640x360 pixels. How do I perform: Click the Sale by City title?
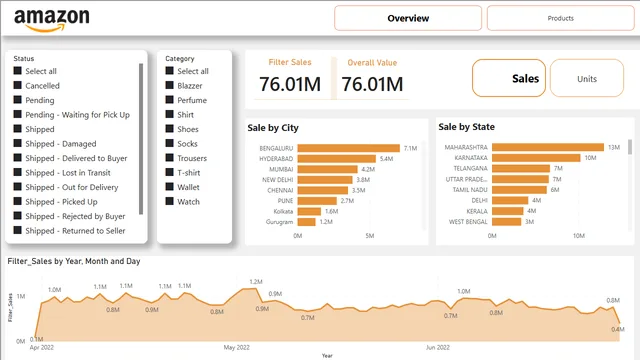pos(273,128)
